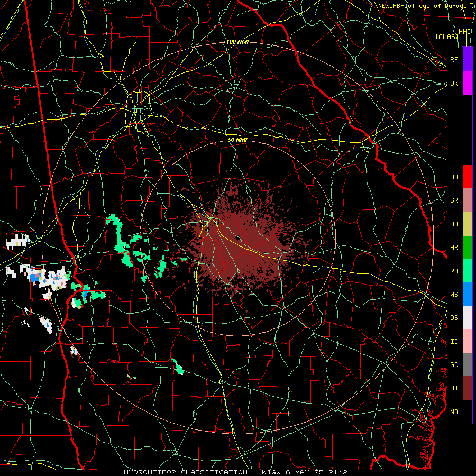Click the "HA" legend label
The height and width of the screenshot is (476, 476).
pos(454,177)
